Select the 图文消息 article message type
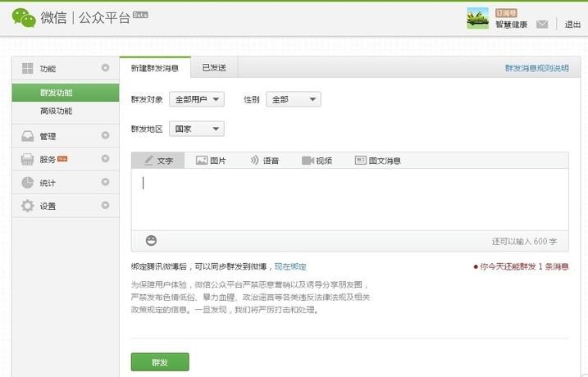 click(x=378, y=161)
